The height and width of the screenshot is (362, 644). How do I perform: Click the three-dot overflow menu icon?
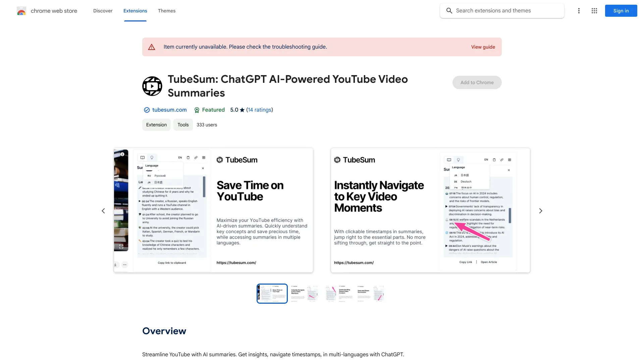(579, 10)
